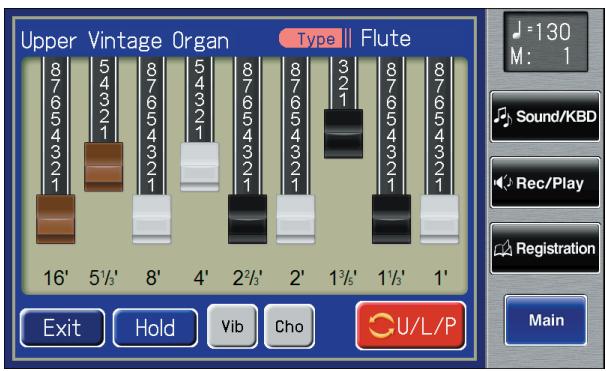The height and width of the screenshot is (371, 606).
Task: Exit the Vintage Organ screen
Action: (62, 328)
